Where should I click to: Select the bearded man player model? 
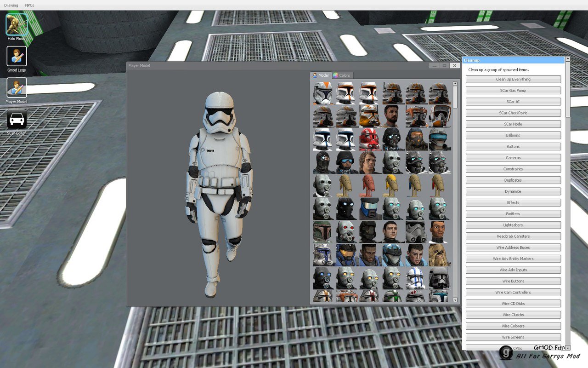click(x=394, y=116)
